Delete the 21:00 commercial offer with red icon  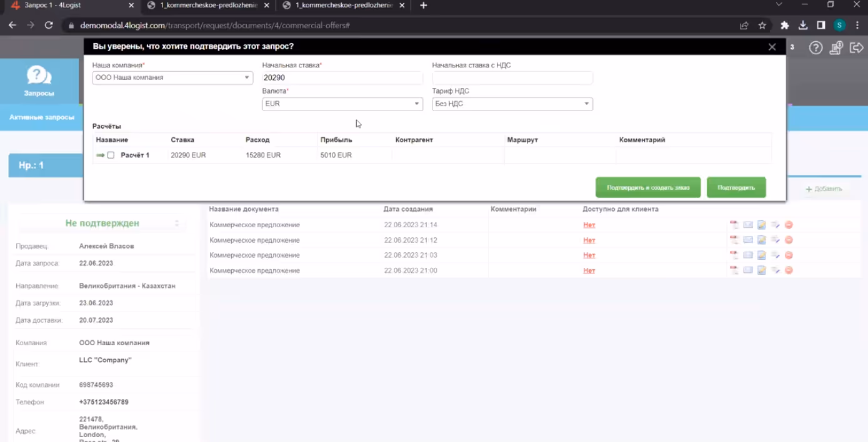pos(789,270)
